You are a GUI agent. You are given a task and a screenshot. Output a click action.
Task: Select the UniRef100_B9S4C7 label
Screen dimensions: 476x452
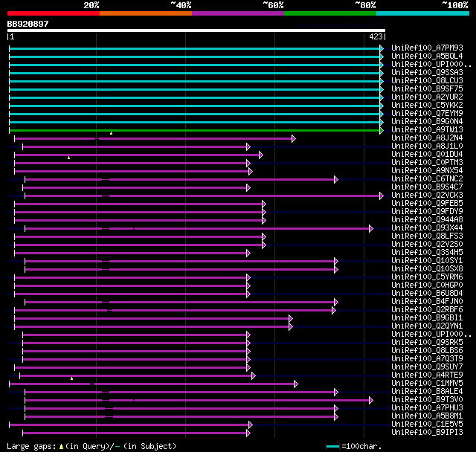coord(427,187)
